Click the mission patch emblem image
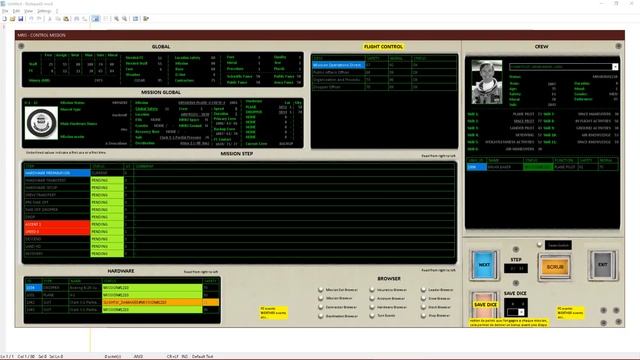The width and height of the screenshot is (640, 360). (41, 123)
